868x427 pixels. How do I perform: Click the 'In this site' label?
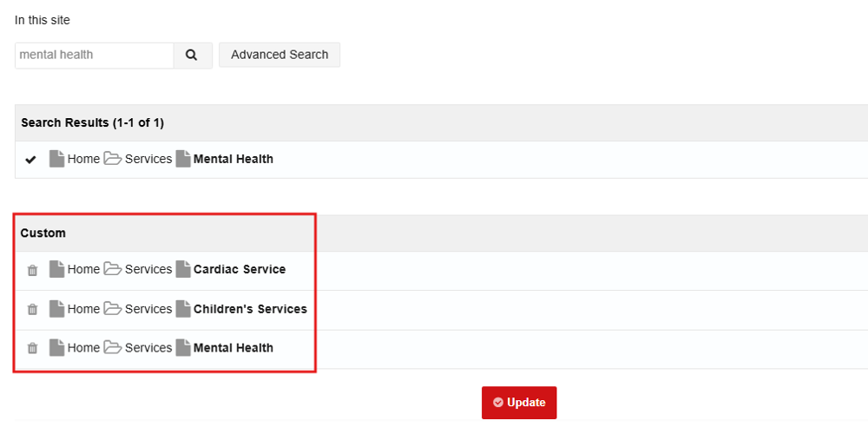(43, 21)
